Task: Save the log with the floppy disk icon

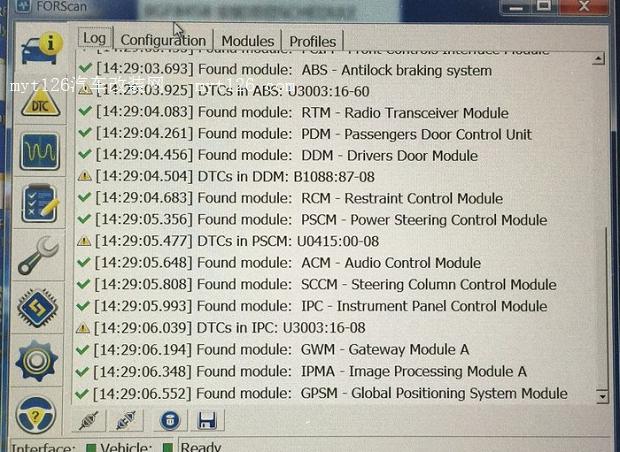Action: click(x=208, y=420)
